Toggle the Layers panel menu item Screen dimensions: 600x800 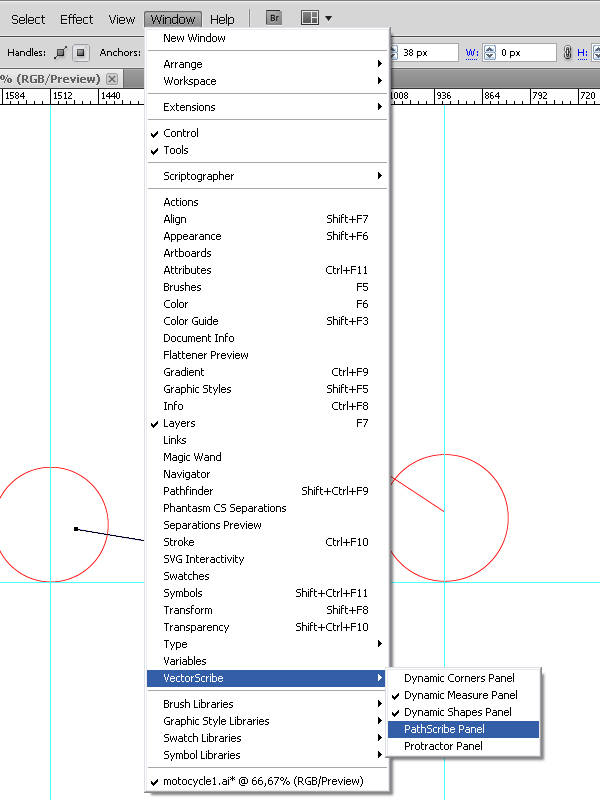[267, 423]
